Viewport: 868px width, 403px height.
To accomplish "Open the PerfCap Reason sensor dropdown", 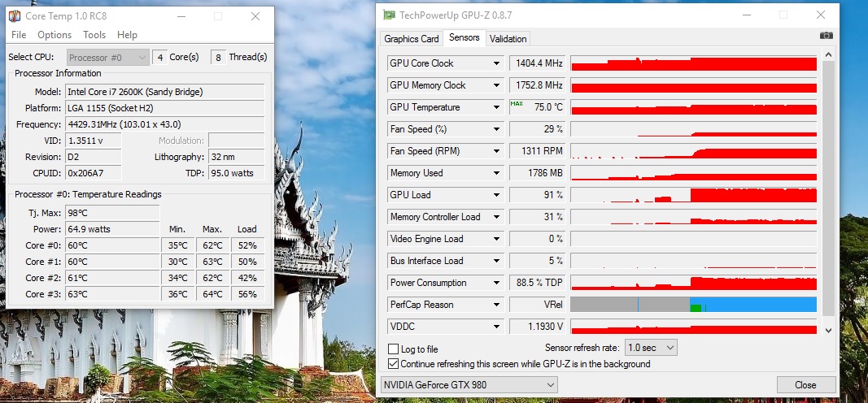I will (496, 305).
